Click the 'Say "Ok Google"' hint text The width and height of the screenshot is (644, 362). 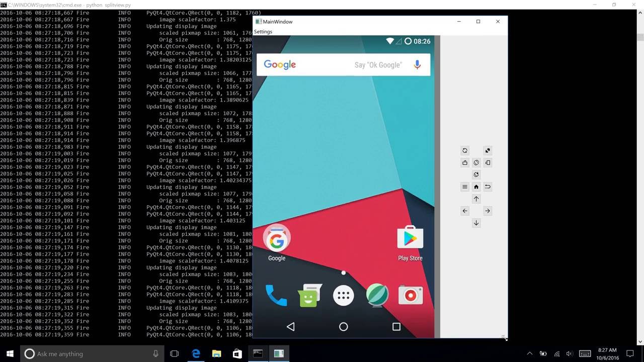click(378, 65)
